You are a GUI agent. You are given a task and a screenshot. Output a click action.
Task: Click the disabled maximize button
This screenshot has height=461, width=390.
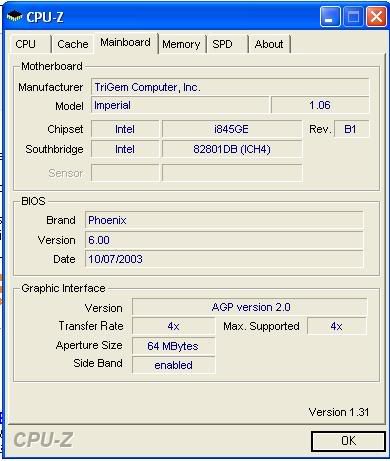(353, 16)
